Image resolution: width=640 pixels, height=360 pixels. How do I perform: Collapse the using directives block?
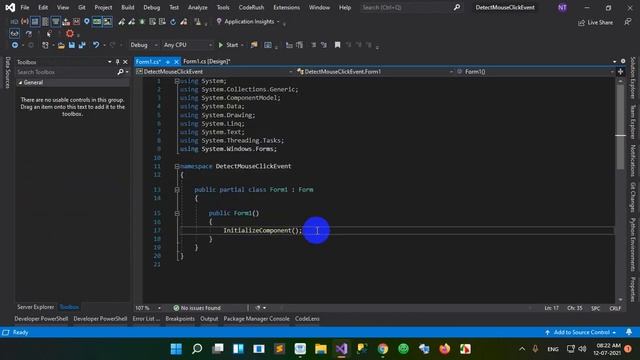177,81
